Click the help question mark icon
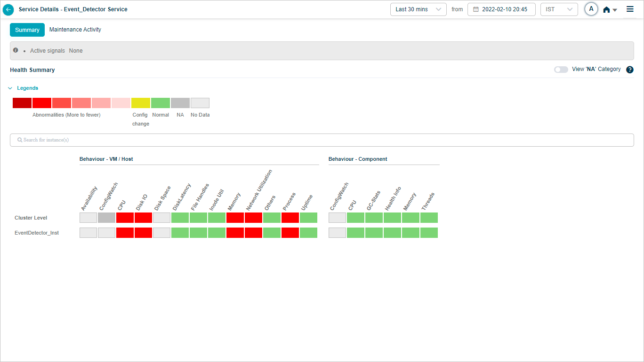This screenshot has height=362, width=644. tap(630, 70)
